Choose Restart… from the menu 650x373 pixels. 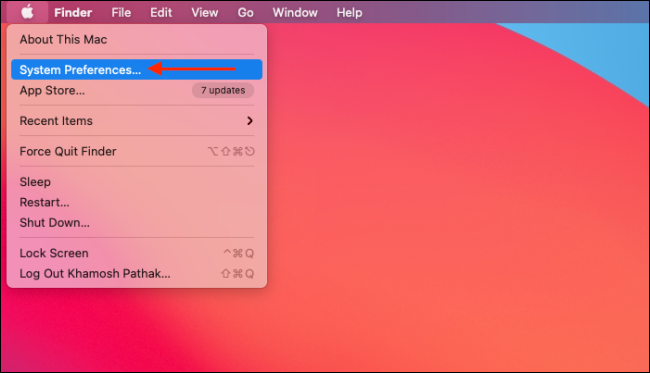(137, 202)
